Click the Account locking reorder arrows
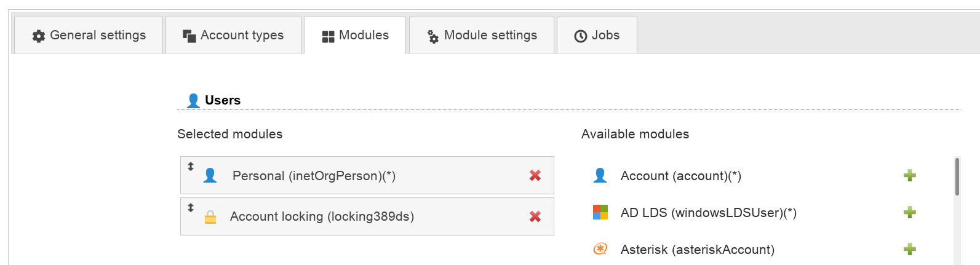The image size is (980, 265). tap(191, 208)
